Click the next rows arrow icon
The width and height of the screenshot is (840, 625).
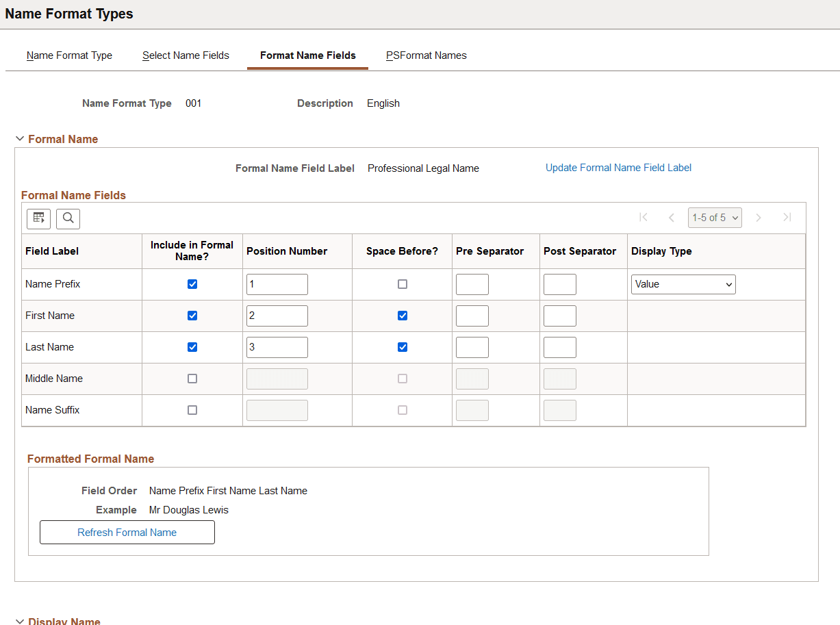click(759, 218)
